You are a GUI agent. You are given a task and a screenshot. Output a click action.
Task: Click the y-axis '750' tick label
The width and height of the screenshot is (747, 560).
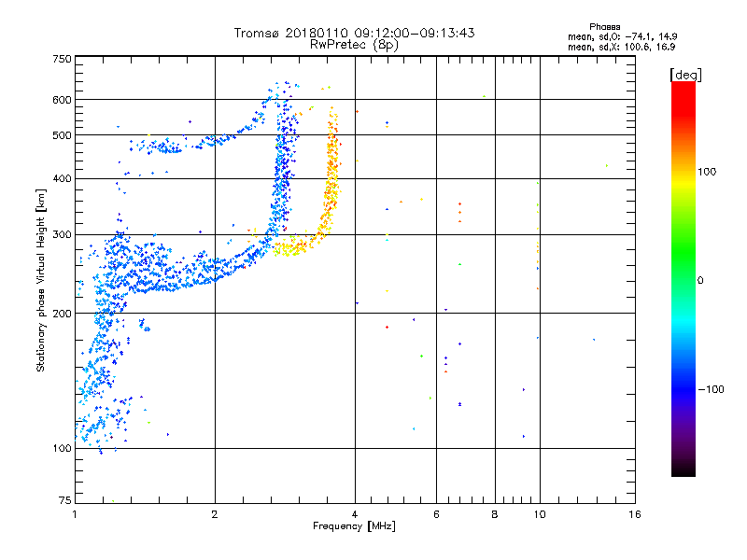point(62,59)
